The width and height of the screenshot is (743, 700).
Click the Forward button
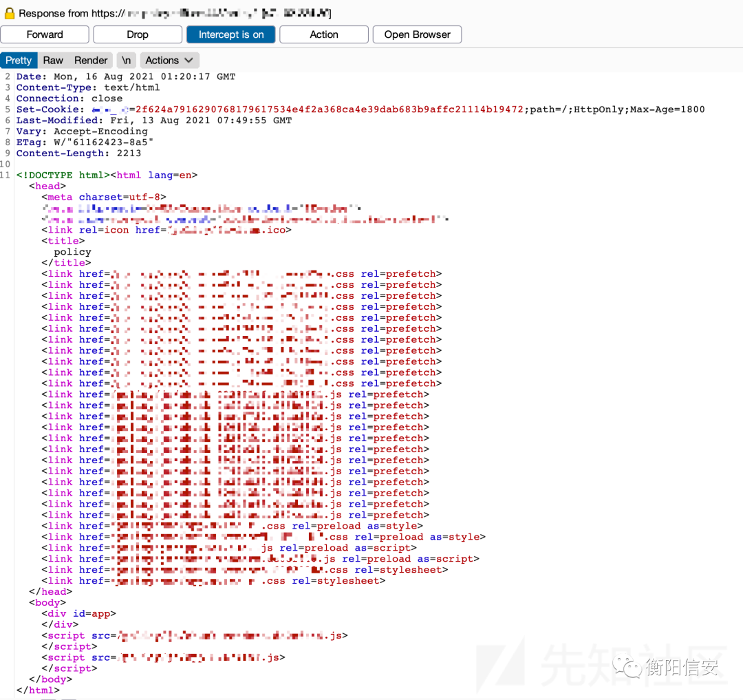pos(45,34)
